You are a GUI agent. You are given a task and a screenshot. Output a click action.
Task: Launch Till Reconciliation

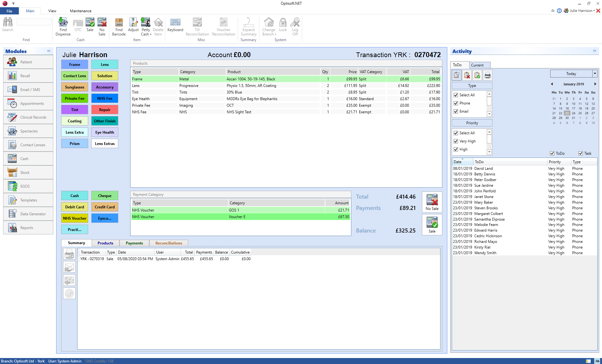click(x=197, y=27)
